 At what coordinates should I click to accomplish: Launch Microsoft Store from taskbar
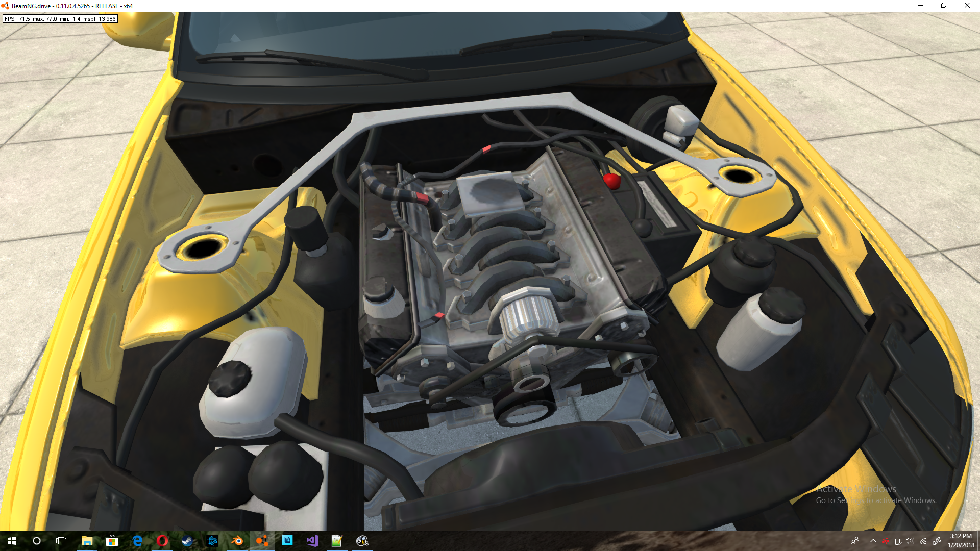pos(112,541)
